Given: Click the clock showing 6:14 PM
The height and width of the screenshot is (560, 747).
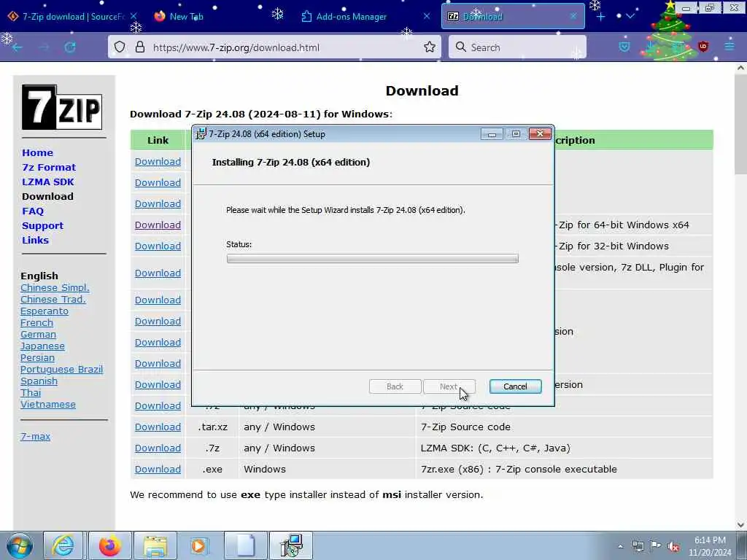Looking at the screenshot, I should (710, 540).
